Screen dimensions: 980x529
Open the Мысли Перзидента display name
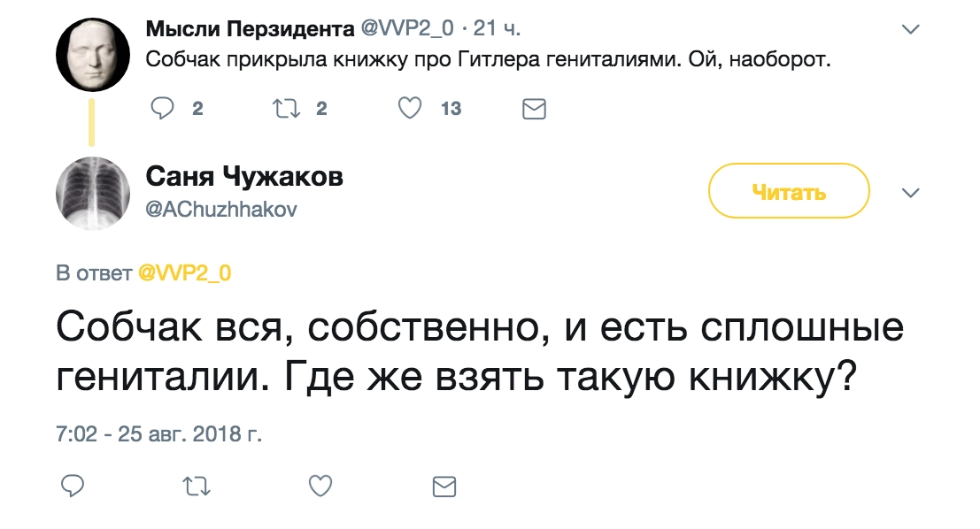[x=250, y=29]
